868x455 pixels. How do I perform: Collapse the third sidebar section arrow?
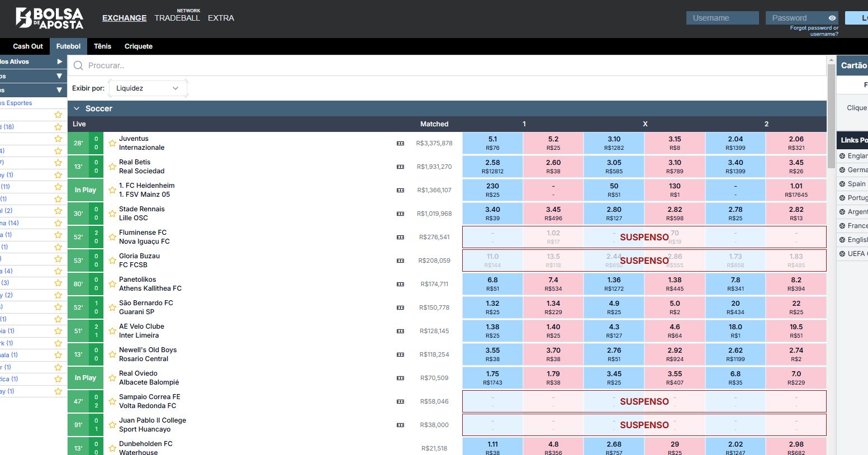tap(59, 90)
